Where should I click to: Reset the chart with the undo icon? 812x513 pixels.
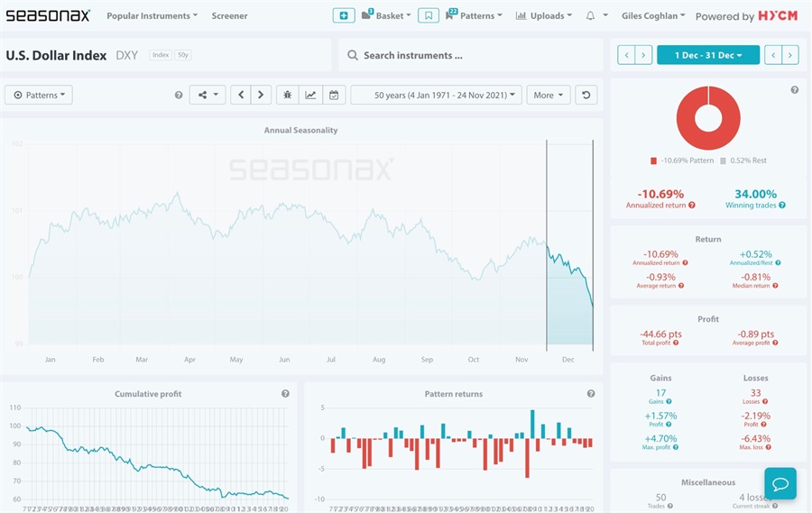pos(586,95)
